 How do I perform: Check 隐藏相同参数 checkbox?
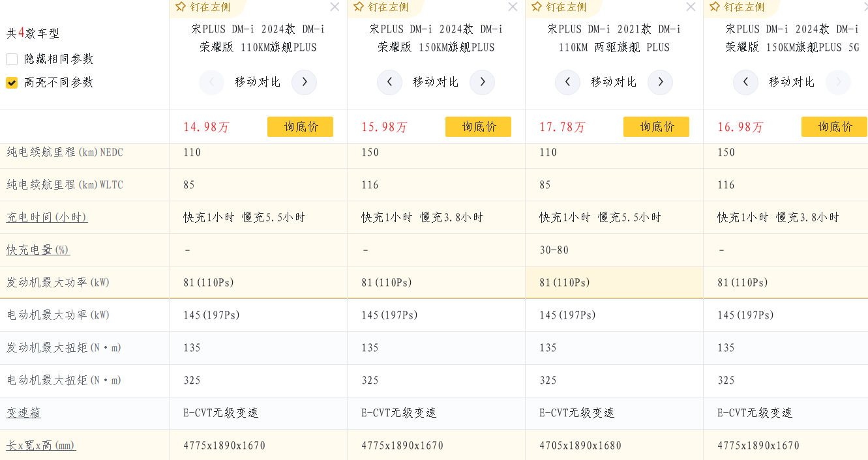pyautogui.click(x=12, y=59)
